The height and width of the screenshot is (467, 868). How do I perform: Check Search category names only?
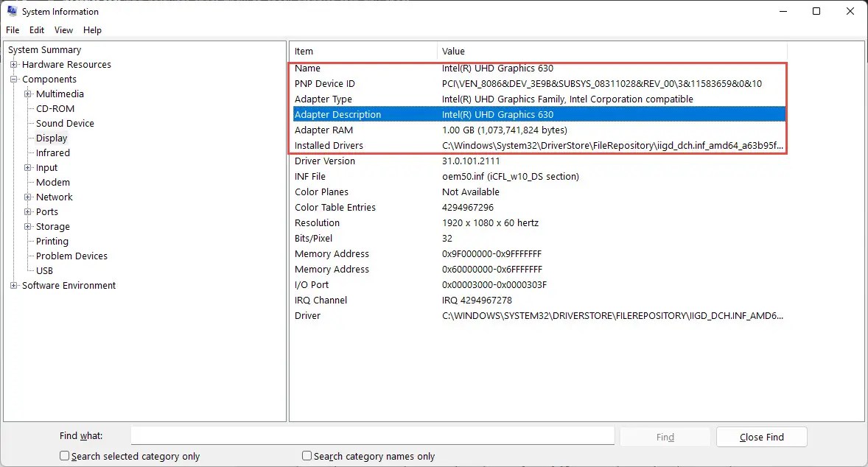[x=307, y=456]
